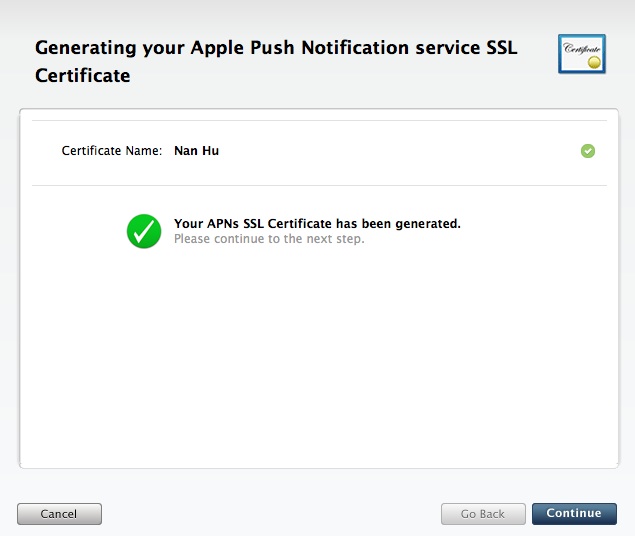
Task: Click the 'Certificate Name:' label
Action: [112, 151]
